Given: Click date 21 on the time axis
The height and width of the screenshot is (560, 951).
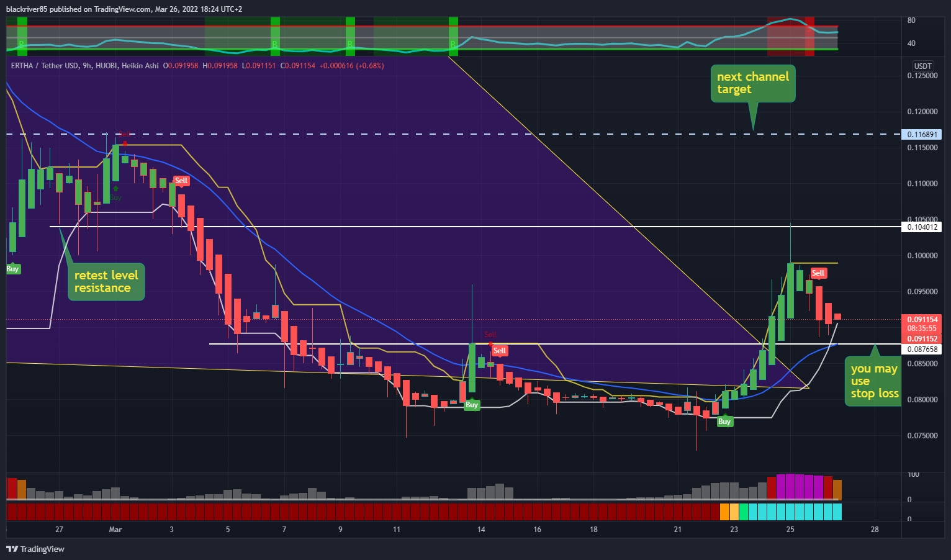Looking at the screenshot, I should coord(678,530).
